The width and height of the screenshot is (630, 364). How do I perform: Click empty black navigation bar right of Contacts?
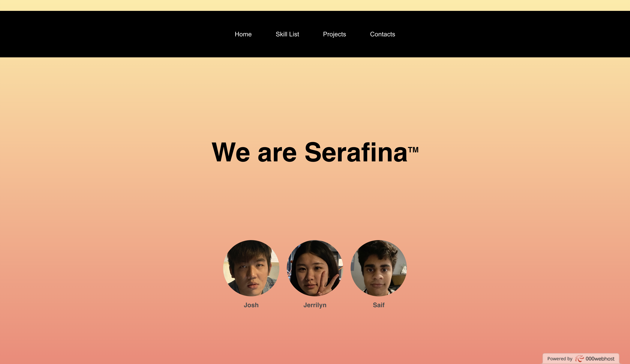(512, 34)
